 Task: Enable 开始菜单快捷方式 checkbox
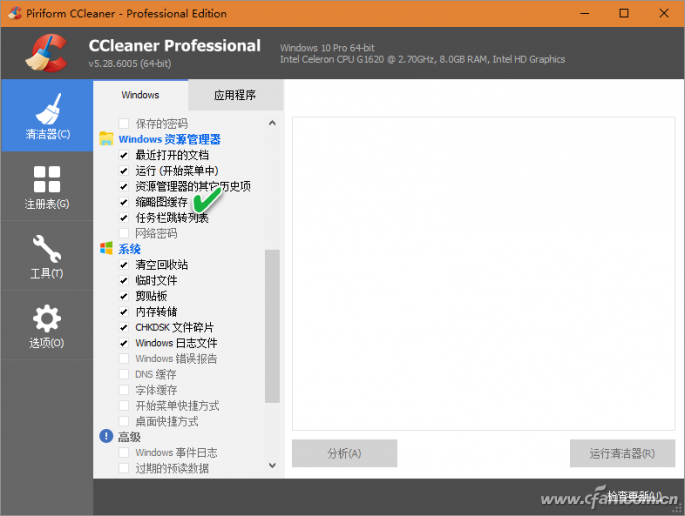124,406
